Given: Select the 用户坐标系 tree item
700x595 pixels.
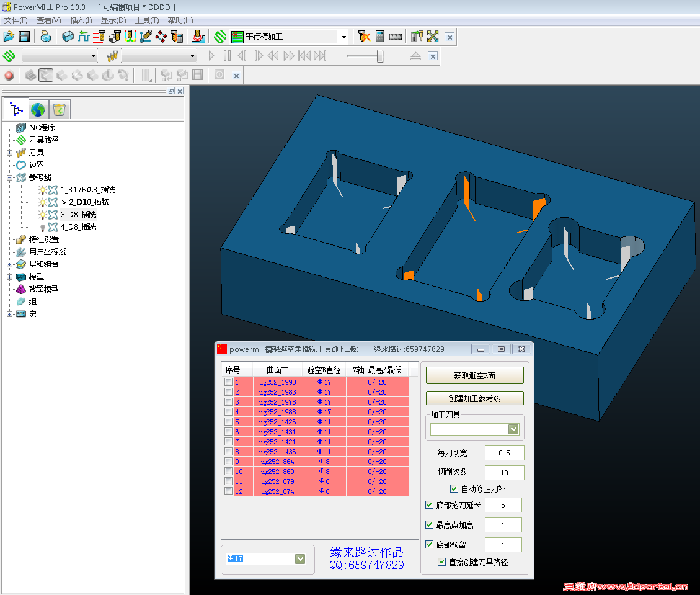Looking at the screenshot, I should tap(47, 252).
